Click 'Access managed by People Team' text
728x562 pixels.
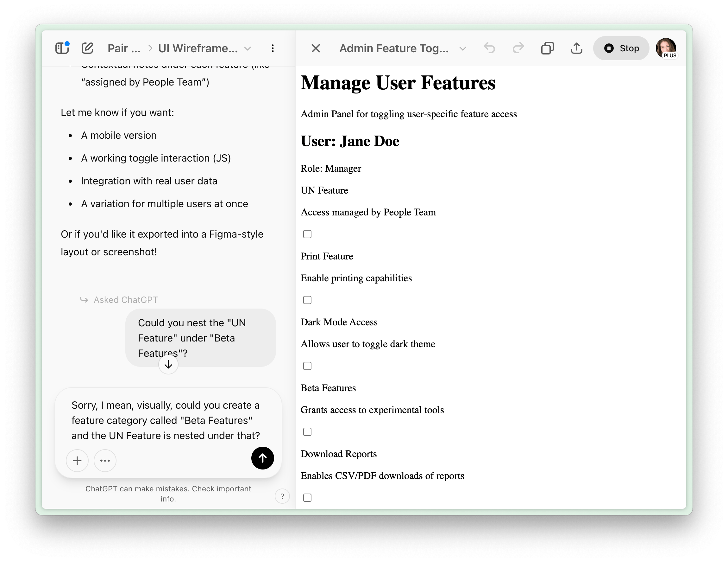click(x=368, y=212)
